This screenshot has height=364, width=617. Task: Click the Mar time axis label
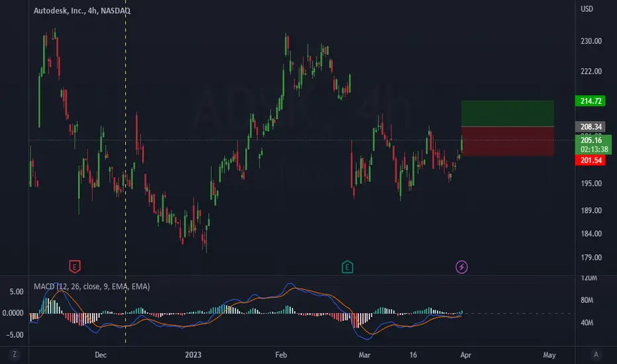pyautogui.click(x=364, y=355)
